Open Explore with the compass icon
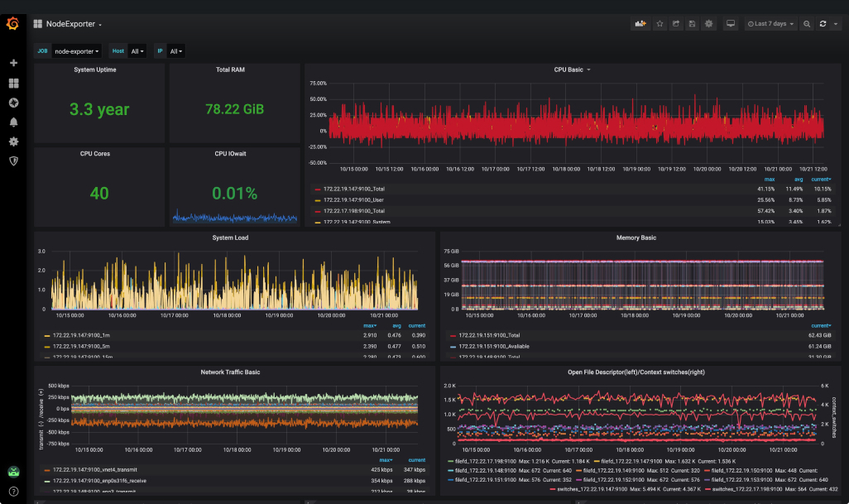Viewport: 849px width, 504px height. 13,102
